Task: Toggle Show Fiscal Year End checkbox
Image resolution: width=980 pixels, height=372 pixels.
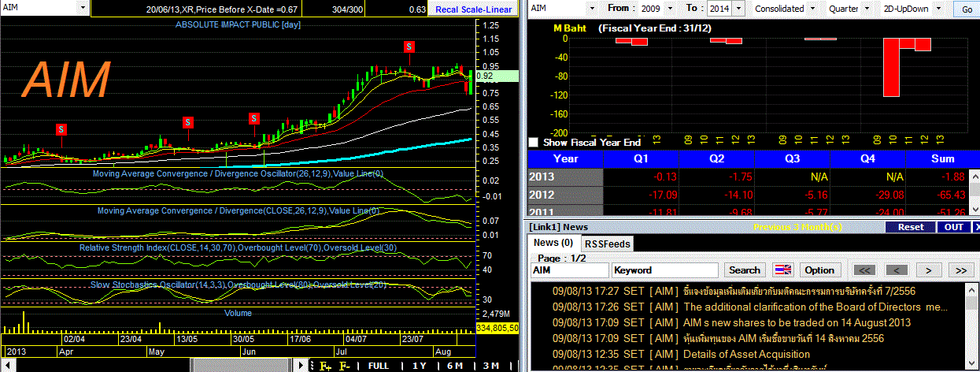Action: tap(534, 143)
